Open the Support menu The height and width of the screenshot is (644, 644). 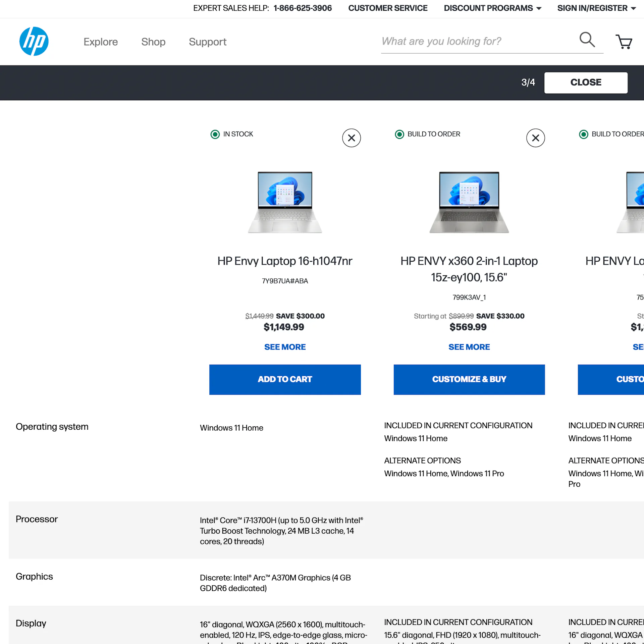[x=208, y=42]
